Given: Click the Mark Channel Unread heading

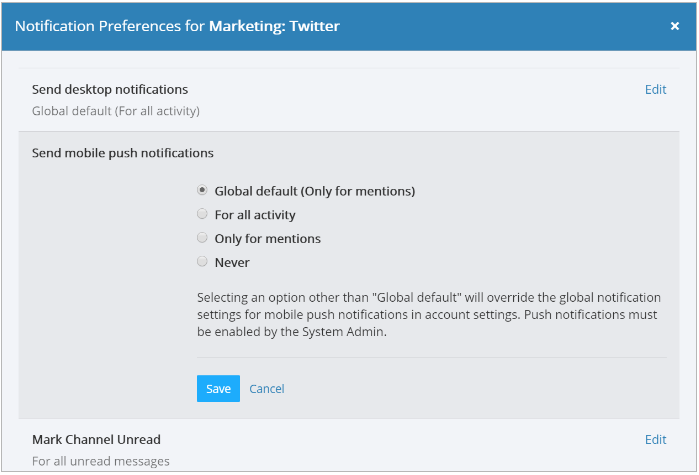Looking at the screenshot, I should click(96, 440).
